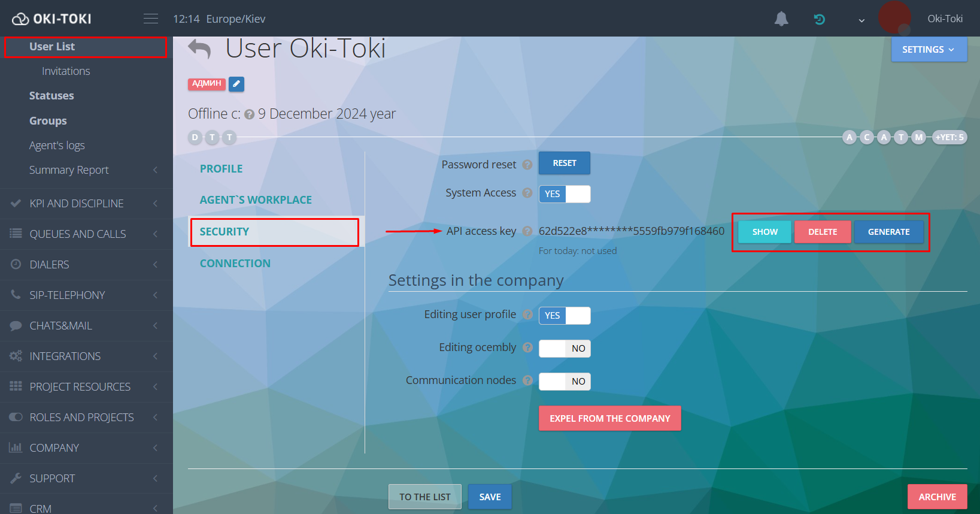Viewport: 980px width, 514px height.
Task: Expand the INTEGRATIONS section
Action: (x=156, y=356)
